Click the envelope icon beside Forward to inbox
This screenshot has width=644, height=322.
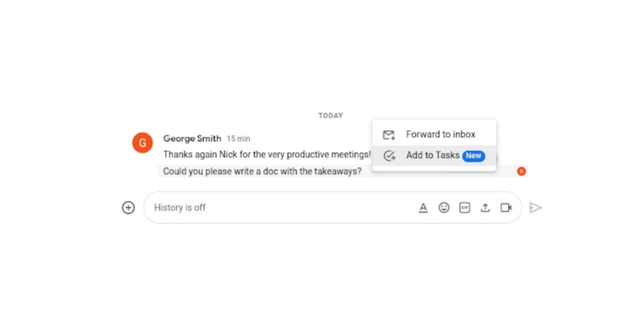point(389,134)
